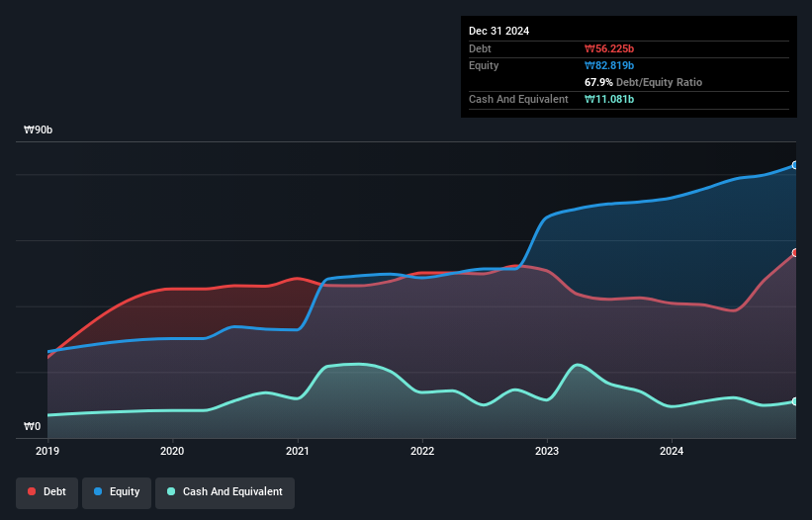
Task: Click the red Debt legend dot
Action: pyautogui.click(x=32, y=491)
